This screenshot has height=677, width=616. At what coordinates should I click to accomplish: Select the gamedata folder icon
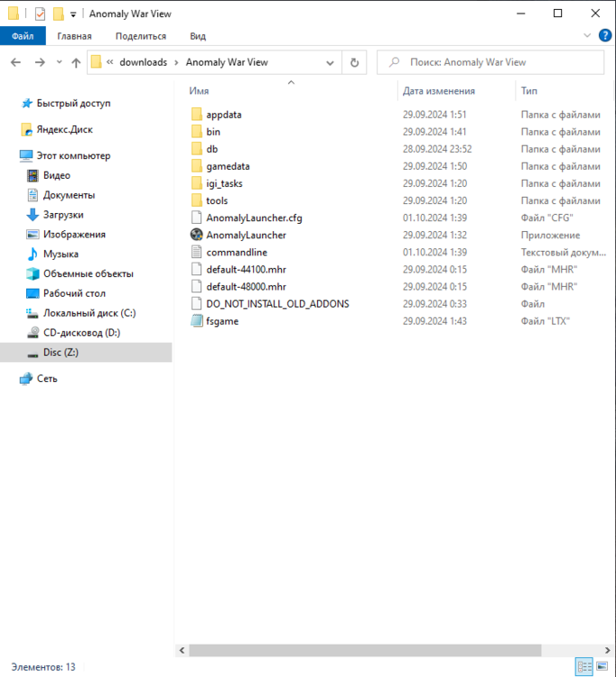click(x=197, y=166)
